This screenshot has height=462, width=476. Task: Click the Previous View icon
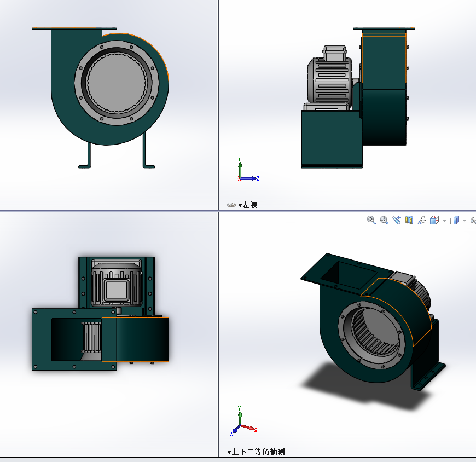pyautogui.click(x=397, y=220)
